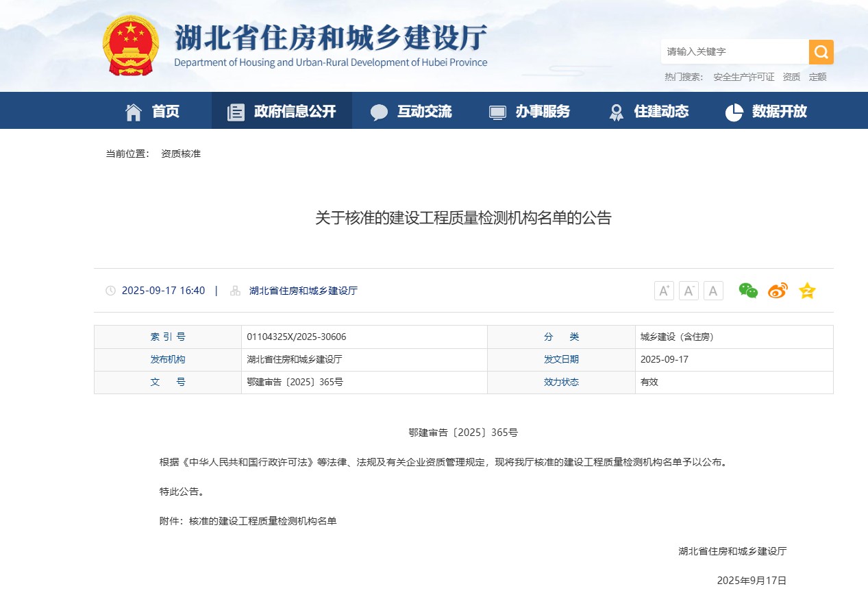Open the 政府信息公开 navigation tab

pos(282,111)
